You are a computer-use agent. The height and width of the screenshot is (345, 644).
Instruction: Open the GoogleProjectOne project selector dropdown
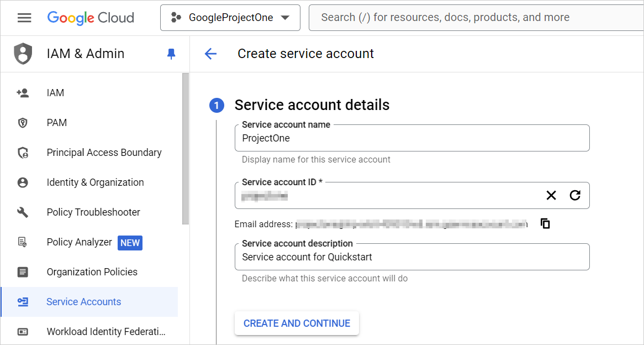[230, 18]
